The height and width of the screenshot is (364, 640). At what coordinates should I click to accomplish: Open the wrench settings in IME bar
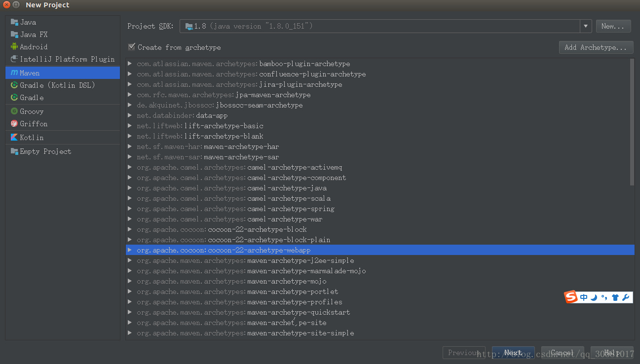pos(626,297)
